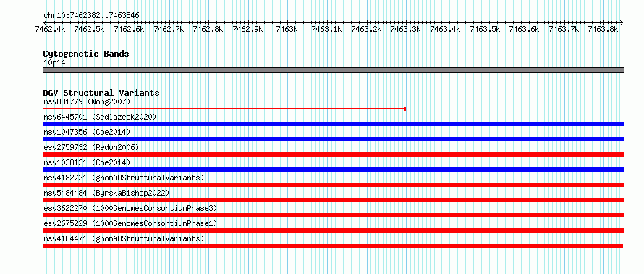This screenshot has height=274, width=644.
Task: Select the red esv2759732 variant bar
Action: (x=333, y=154)
